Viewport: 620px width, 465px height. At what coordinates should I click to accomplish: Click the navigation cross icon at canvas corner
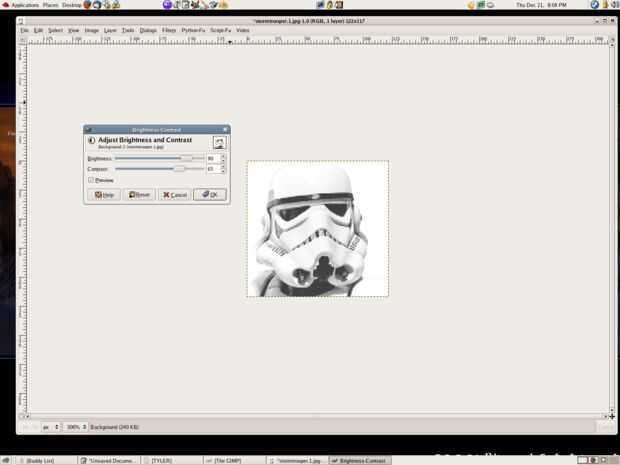[612, 416]
